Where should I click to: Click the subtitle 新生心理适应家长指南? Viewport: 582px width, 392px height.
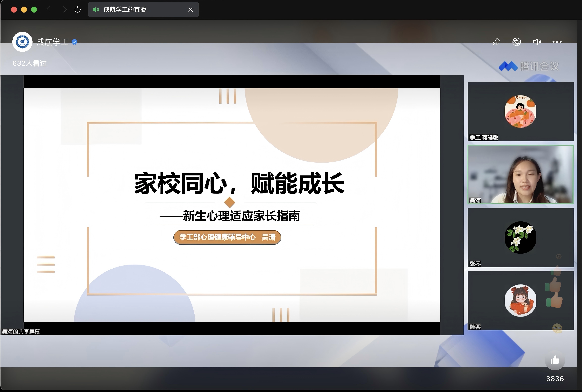(241, 216)
